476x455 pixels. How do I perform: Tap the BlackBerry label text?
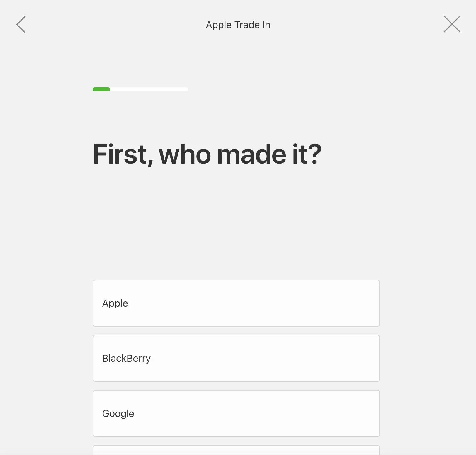(126, 358)
